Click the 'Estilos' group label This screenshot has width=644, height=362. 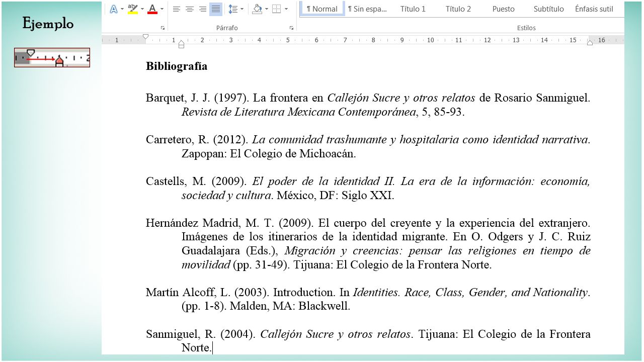(526, 28)
